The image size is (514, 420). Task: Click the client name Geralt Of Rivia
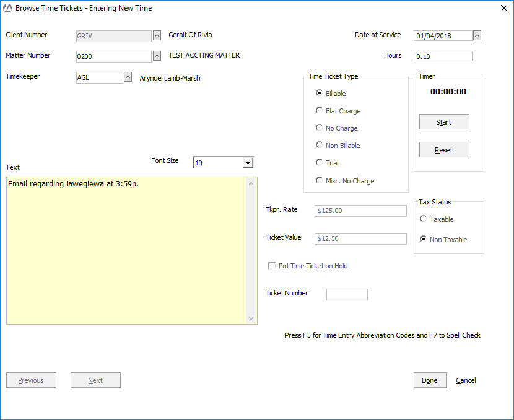pos(190,35)
